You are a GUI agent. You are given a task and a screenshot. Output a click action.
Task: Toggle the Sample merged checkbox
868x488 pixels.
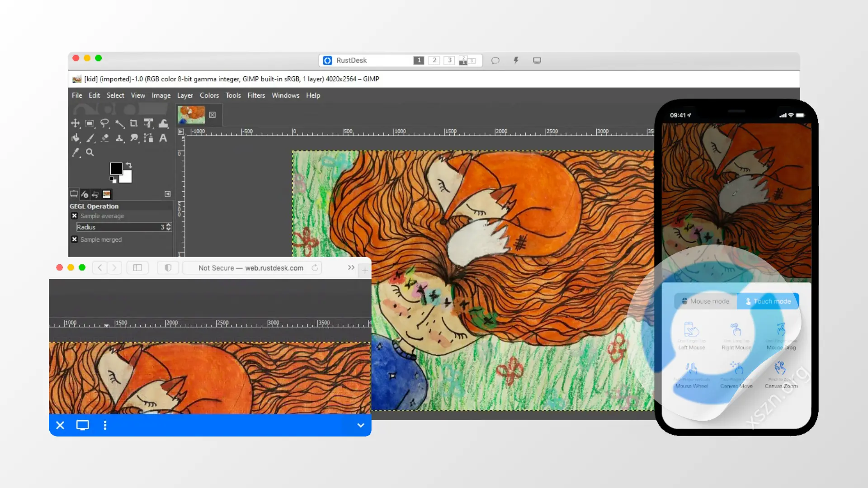tap(75, 239)
